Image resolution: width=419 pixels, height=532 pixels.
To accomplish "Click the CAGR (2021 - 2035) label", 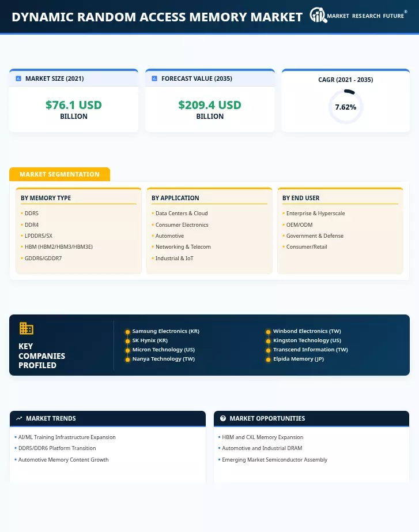I will (345, 80).
